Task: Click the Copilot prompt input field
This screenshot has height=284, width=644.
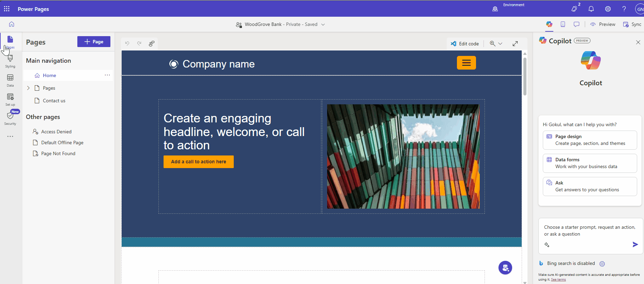Action: [x=589, y=231]
